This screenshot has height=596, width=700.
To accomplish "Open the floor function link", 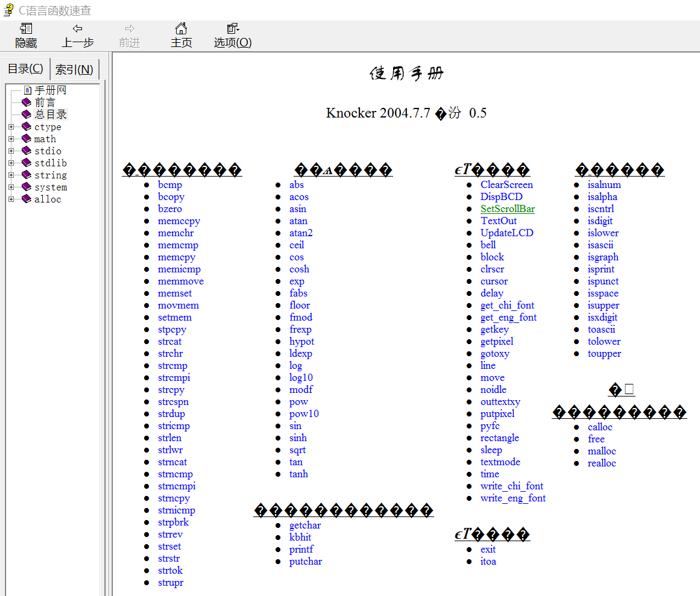I will [x=300, y=305].
